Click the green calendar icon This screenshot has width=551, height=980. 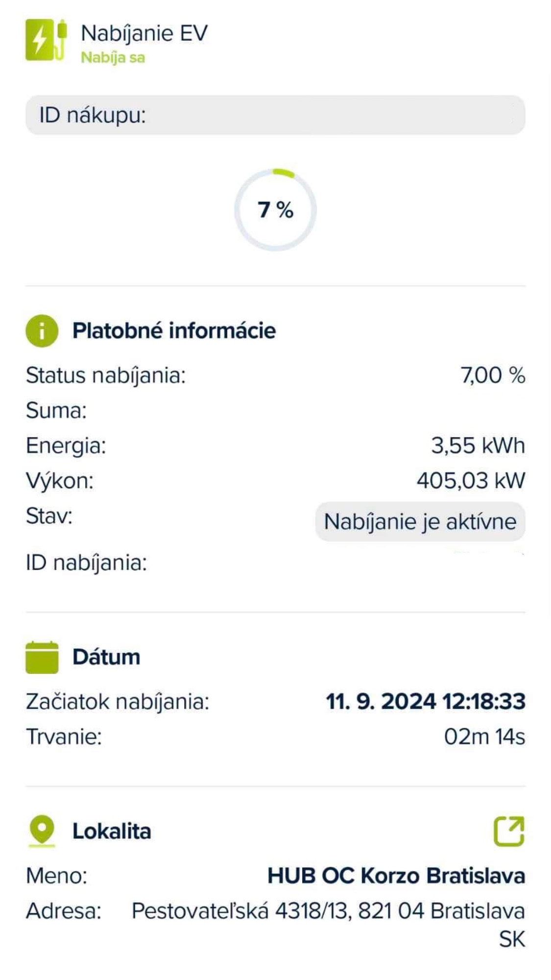(x=42, y=657)
